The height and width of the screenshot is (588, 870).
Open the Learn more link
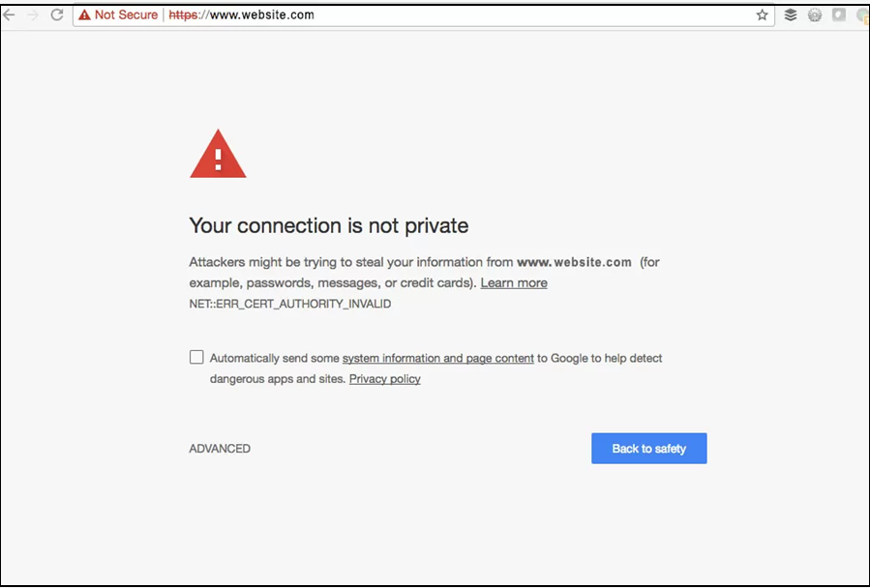[x=514, y=283]
